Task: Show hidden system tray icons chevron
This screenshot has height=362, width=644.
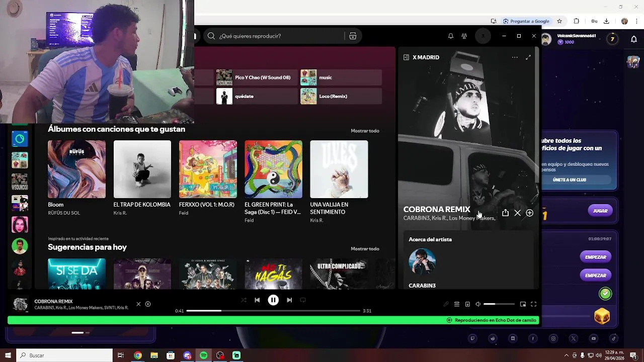Action: point(567,355)
